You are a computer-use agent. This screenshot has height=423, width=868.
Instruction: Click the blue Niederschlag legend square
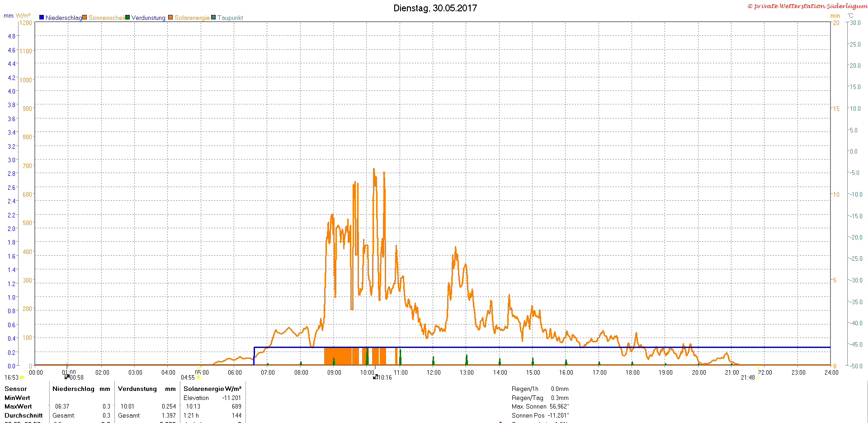coord(42,18)
